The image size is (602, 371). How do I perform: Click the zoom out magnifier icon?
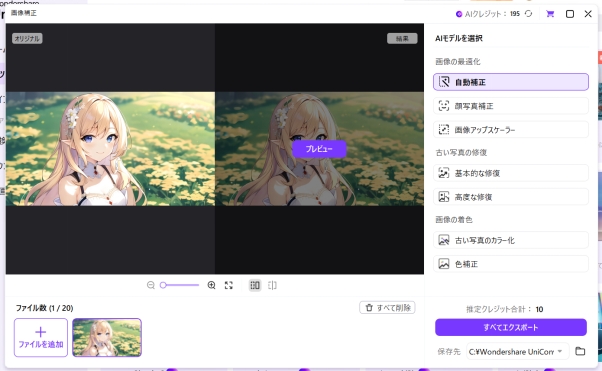(150, 285)
